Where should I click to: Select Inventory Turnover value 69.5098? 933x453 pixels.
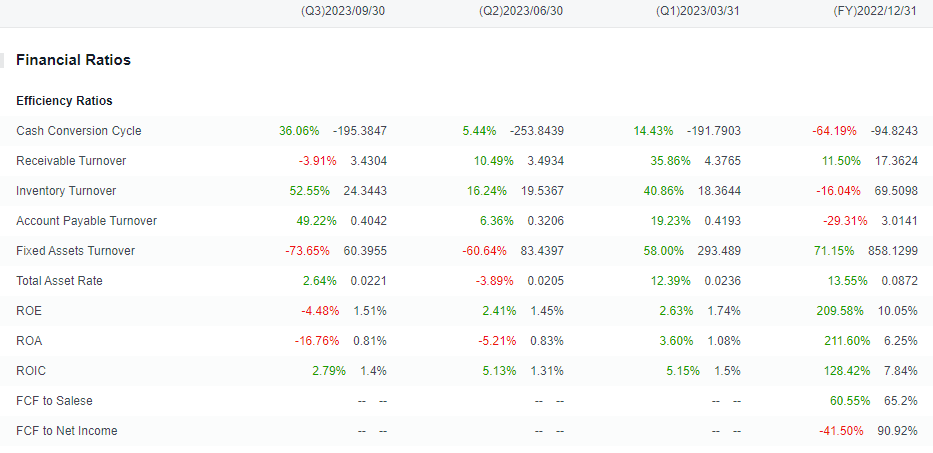tap(896, 191)
